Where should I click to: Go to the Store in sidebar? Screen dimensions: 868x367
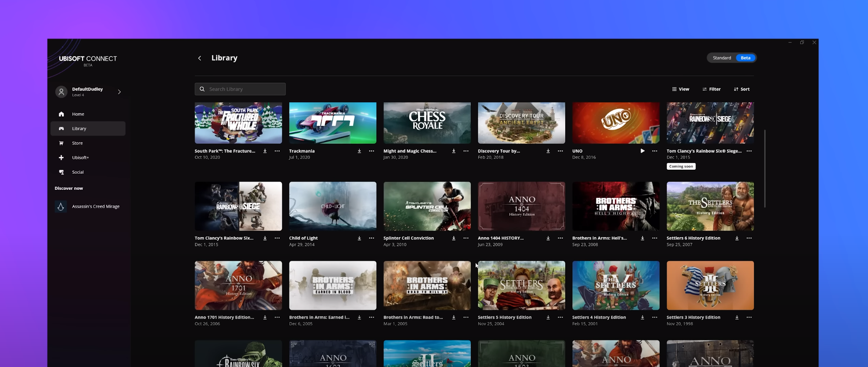pyautogui.click(x=77, y=143)
